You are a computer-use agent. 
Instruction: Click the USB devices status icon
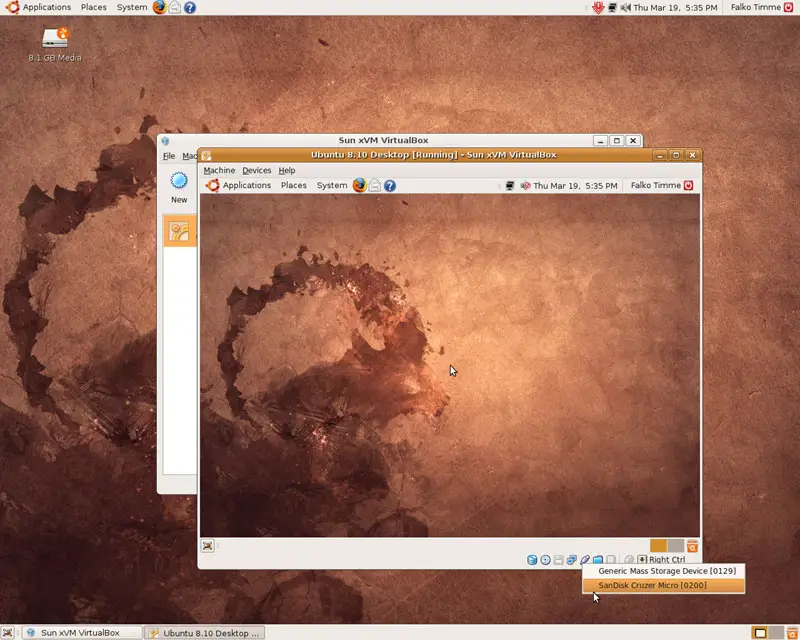pos(585,560)
